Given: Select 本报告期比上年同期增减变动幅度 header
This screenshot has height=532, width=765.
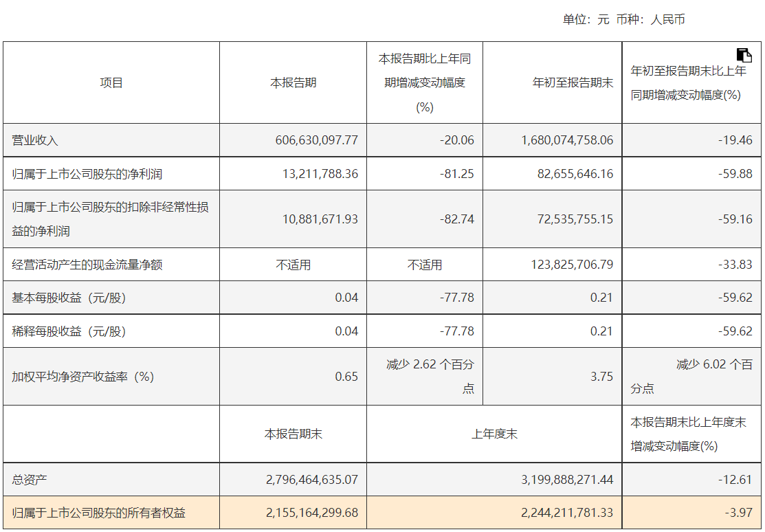Looking at the screenshot, I should pos(425,82).
